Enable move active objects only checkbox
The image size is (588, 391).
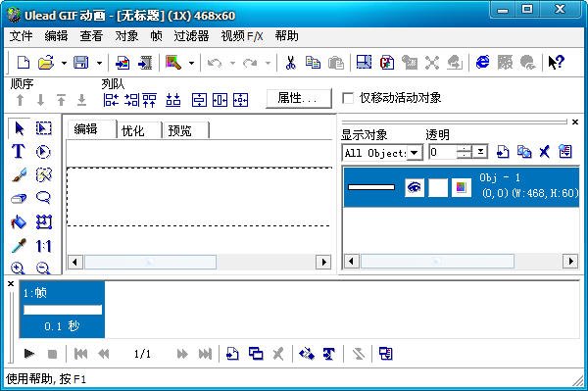point(348,99)
